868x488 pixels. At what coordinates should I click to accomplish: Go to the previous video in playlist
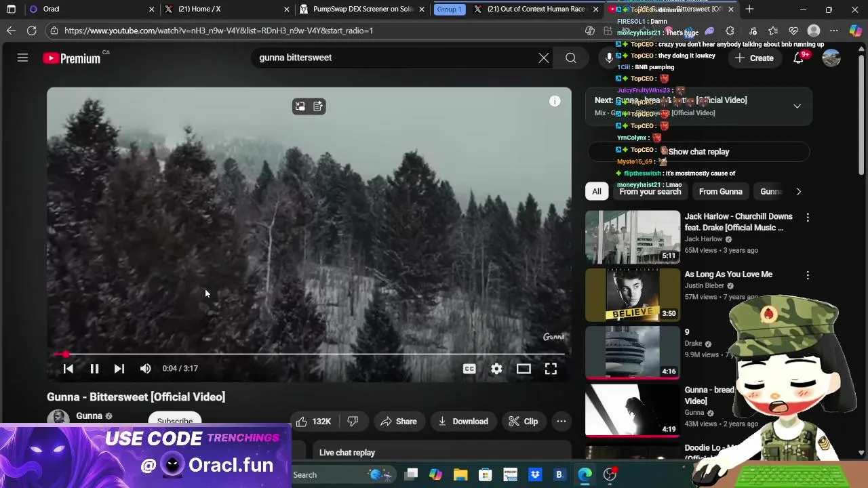click(68, 369)
